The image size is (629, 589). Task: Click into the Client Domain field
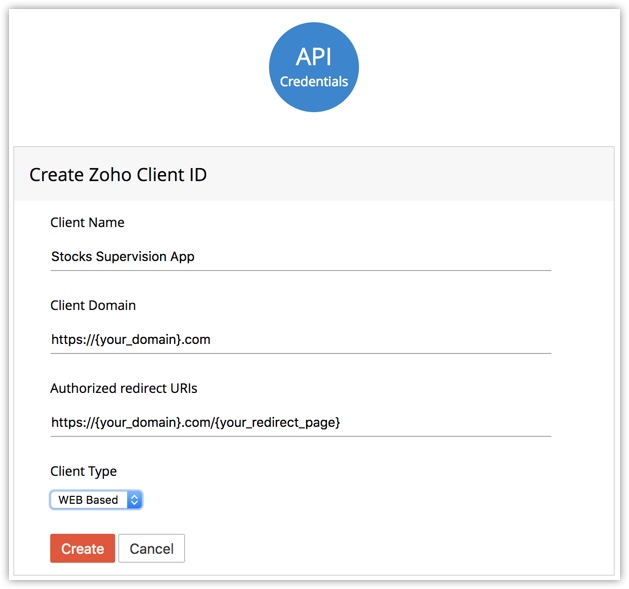[300, 340]
